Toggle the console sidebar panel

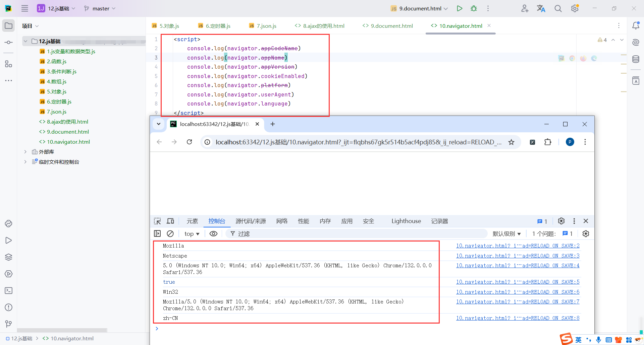click(157, 234)
